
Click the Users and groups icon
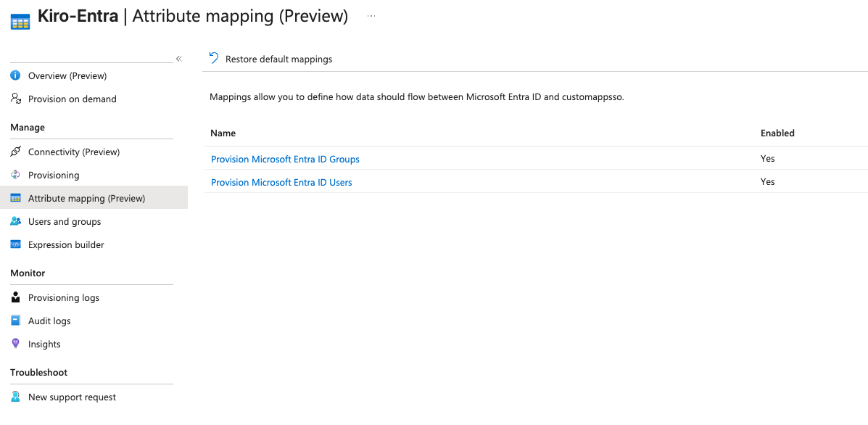coord(15,221)
